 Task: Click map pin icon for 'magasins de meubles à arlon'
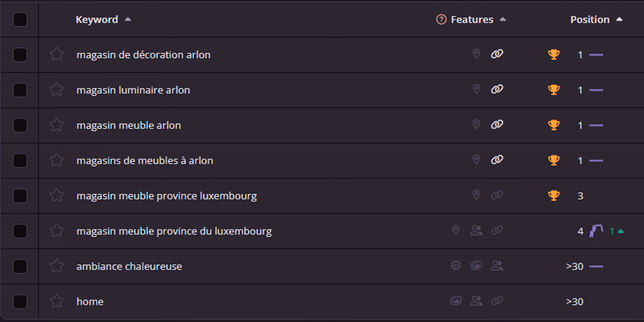(x=476, y=160)
